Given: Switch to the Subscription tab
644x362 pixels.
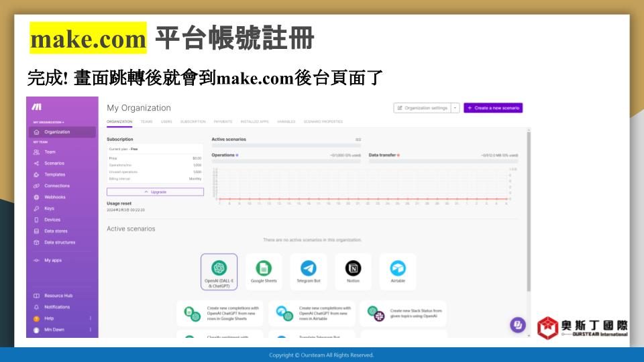Looking at the screenshot, I should [193, 122].
